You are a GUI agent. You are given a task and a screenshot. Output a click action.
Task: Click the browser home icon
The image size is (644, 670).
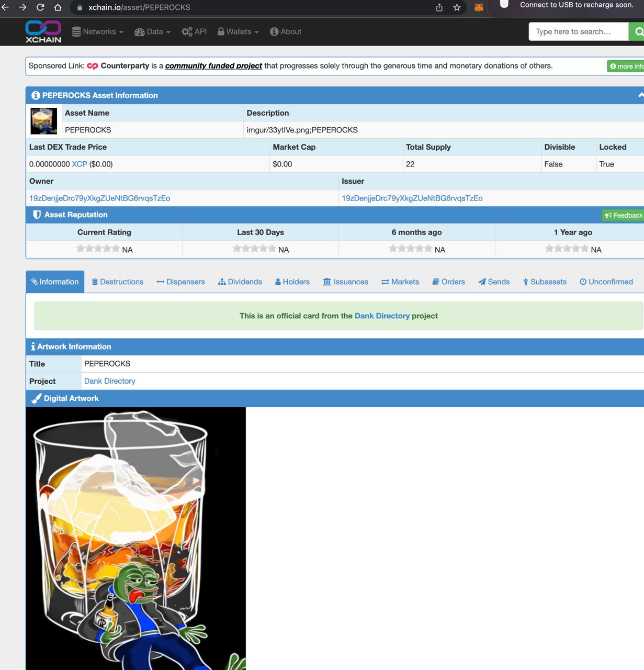pyautogui.click(x=58, y=7)
